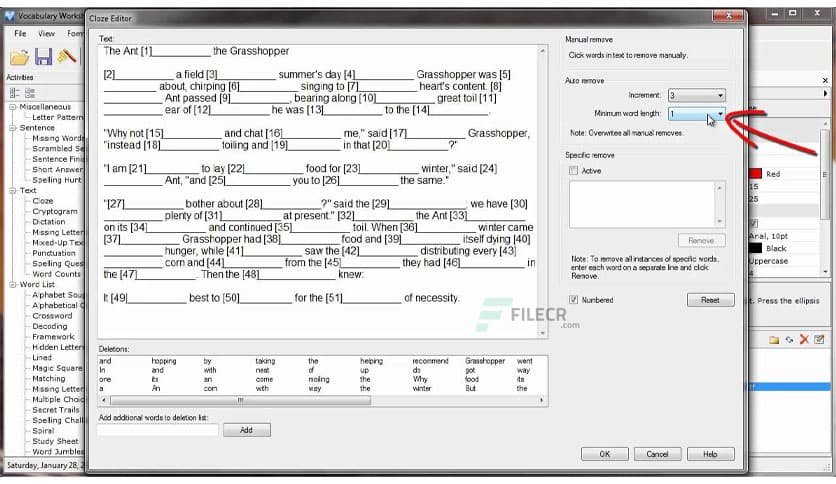Click the Deletions horizontal scrollbar thumb
This screenshot has height=484, width=836.
click(240, 400)
